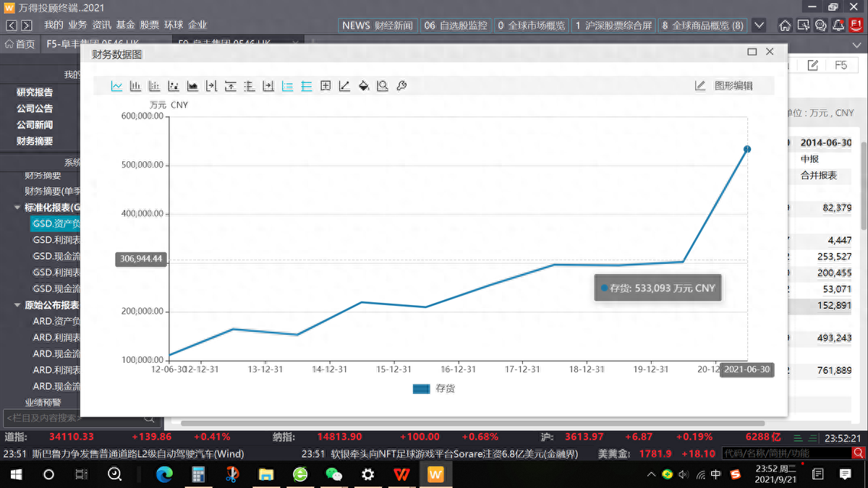Click the chart magnifier zoom icon
This screenshot has height=488, width=868.
tap(383, 86)
